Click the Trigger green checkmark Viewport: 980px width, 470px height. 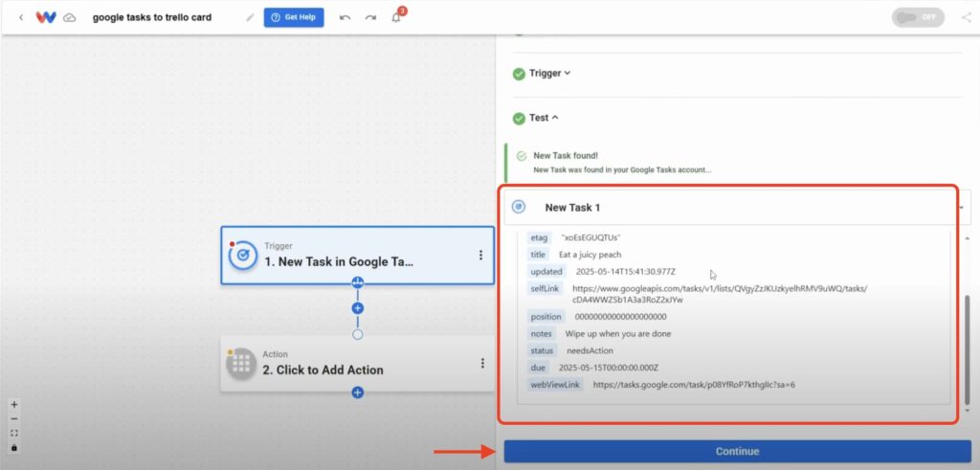519,74
